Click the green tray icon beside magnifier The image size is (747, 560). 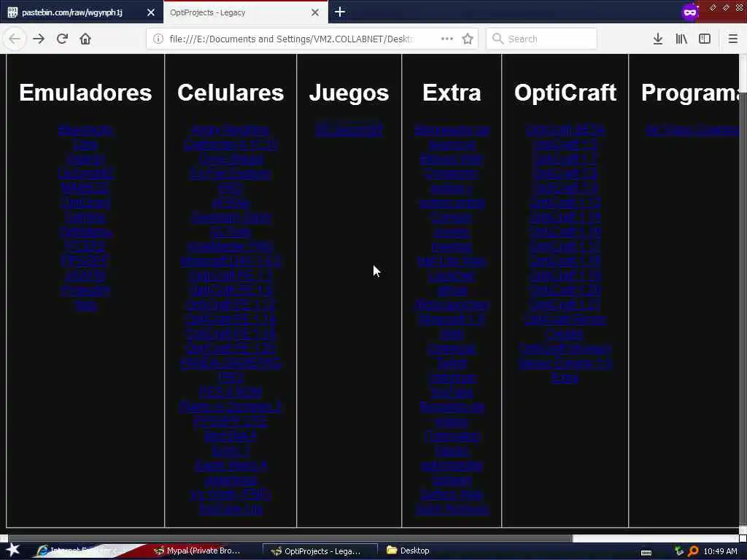click(x=679, y=551)
